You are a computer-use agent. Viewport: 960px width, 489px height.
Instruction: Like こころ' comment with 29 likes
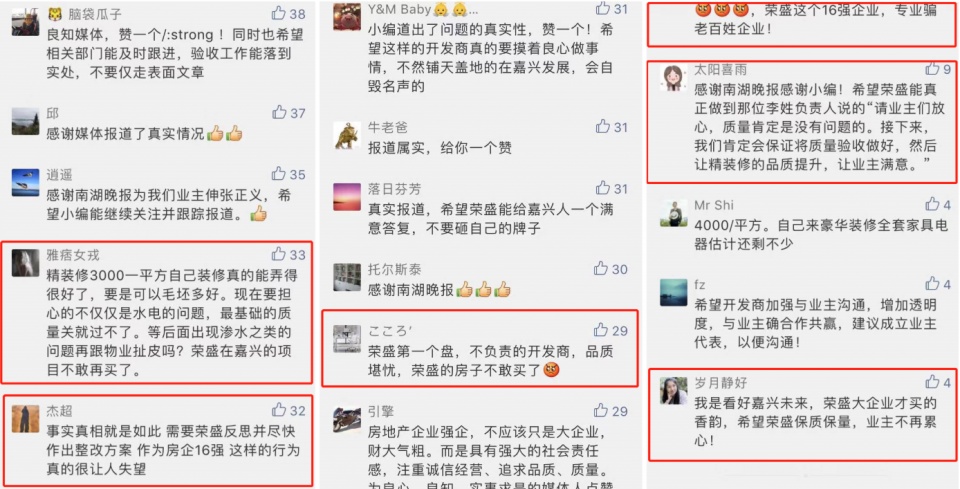click(x=601, y=330)
